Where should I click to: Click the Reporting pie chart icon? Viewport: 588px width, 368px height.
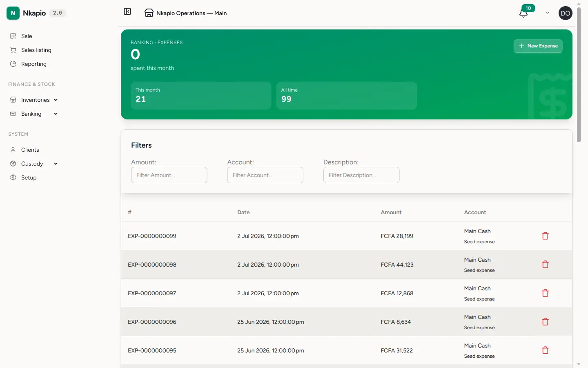pos(13,64)
